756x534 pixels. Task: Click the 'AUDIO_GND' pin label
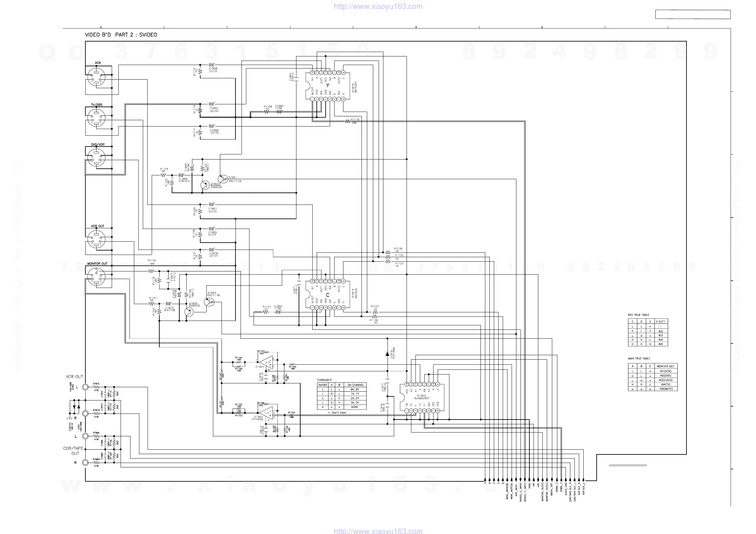[x=566, y=489]
